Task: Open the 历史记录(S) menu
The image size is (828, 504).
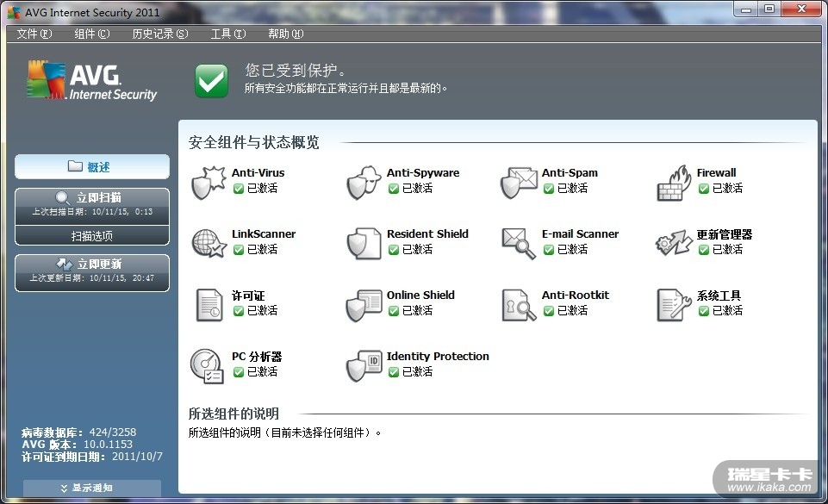Action: [x=160, y=34]
